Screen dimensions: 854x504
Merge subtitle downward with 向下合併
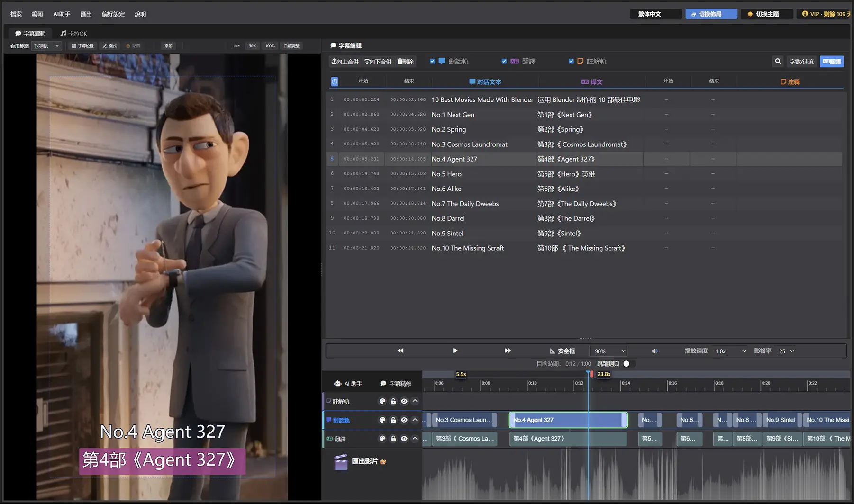378,62
